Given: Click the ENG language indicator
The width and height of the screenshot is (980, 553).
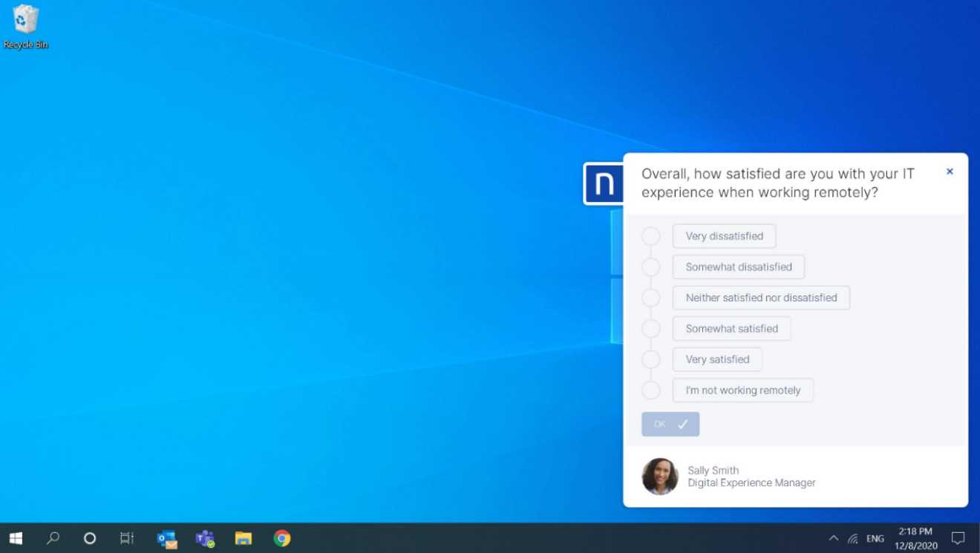Looking at the screenshot, I should (x=875, y=539).
